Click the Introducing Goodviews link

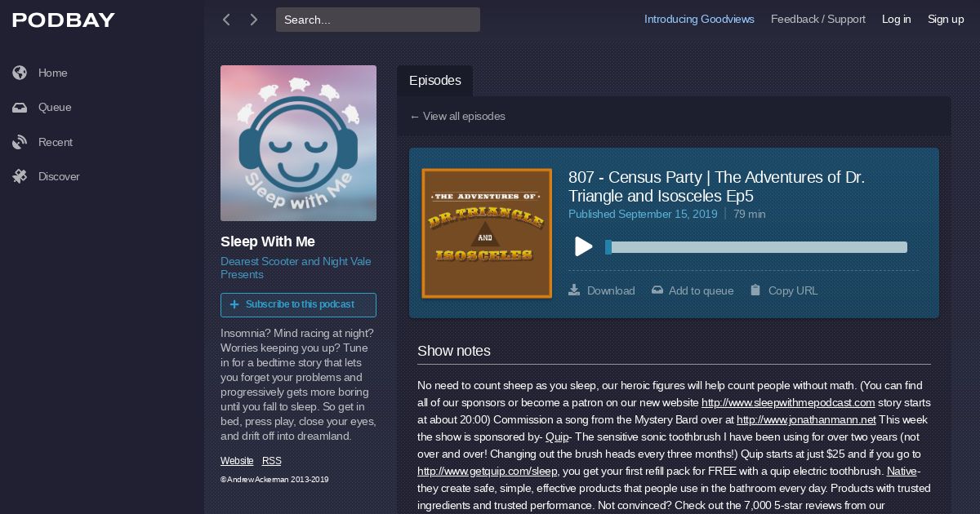pos(699,20)
